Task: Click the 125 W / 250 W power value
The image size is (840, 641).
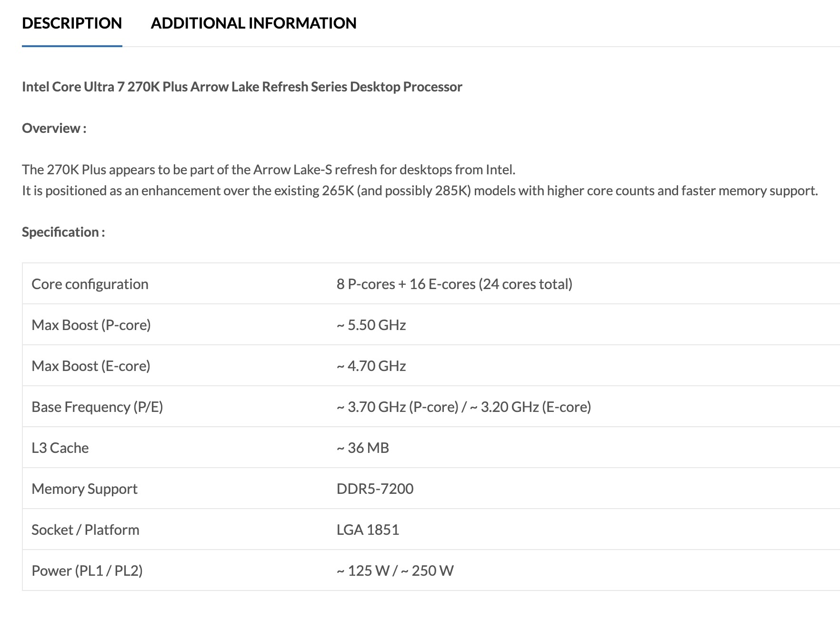Action: tap(395, 571)
